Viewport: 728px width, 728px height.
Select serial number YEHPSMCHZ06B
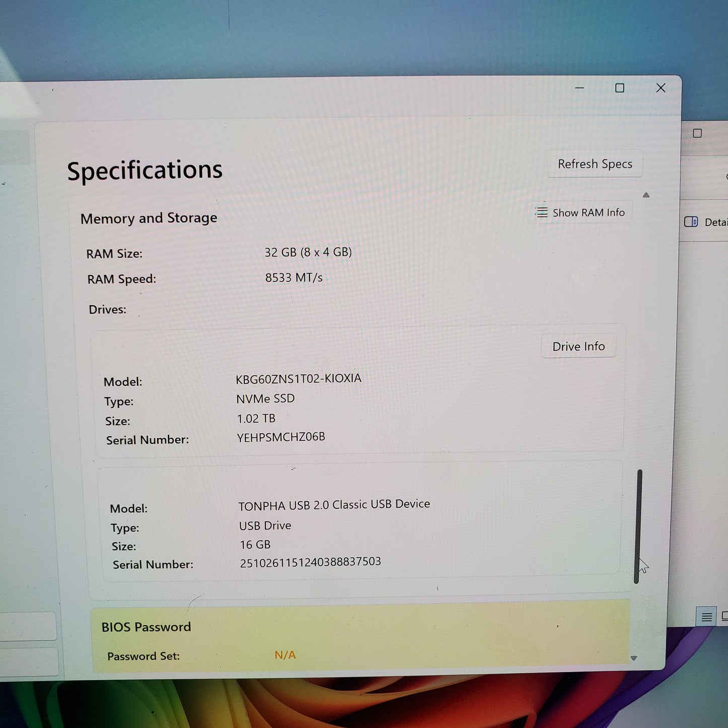281,437
